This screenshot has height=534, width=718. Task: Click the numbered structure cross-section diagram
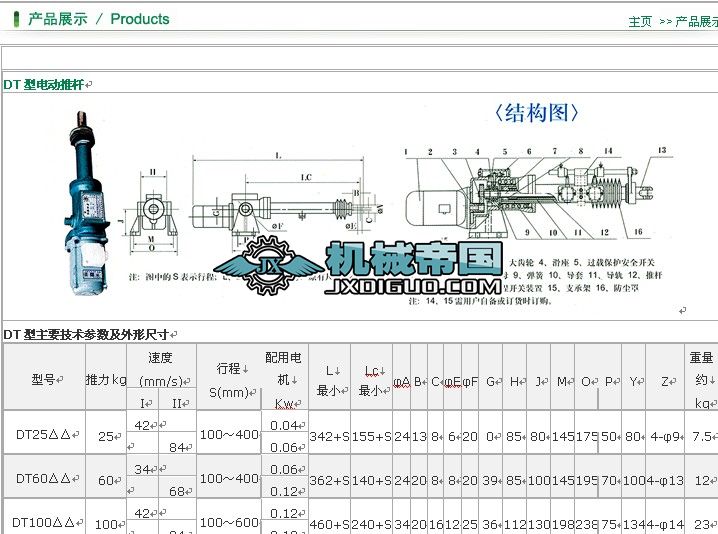pos(539,192)
